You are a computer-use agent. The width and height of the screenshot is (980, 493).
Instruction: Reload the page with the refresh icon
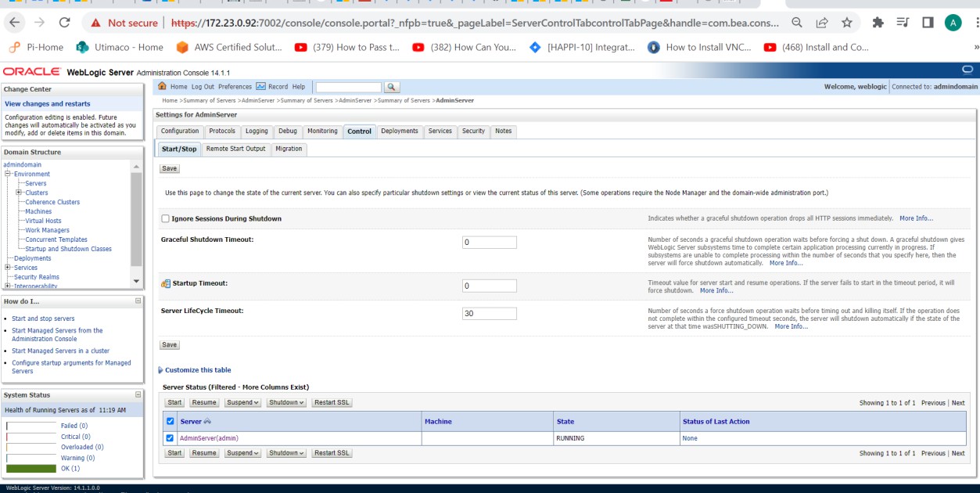(x=65, y=23)
